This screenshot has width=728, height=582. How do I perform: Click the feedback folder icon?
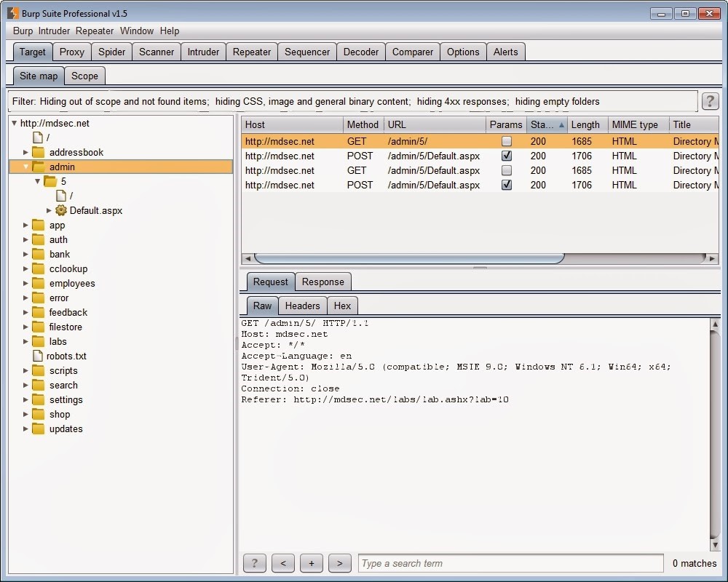[38, 312]
